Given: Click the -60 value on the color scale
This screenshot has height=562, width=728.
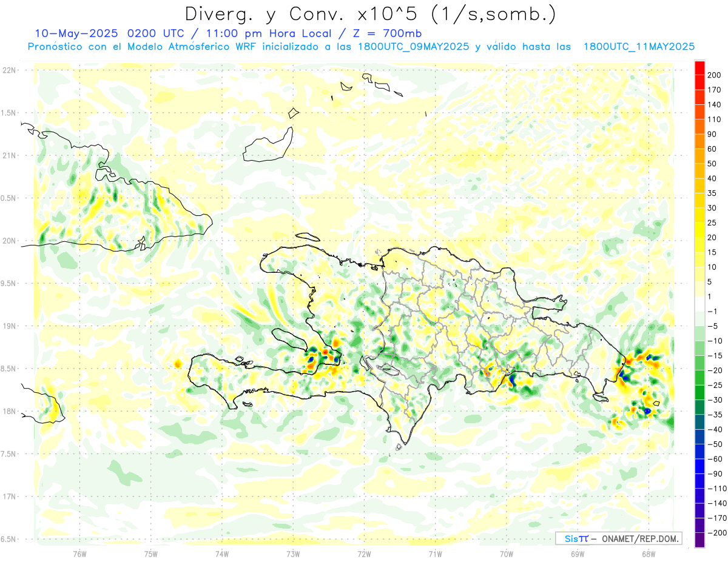Looking at the screenshot, I should [716, 460].
